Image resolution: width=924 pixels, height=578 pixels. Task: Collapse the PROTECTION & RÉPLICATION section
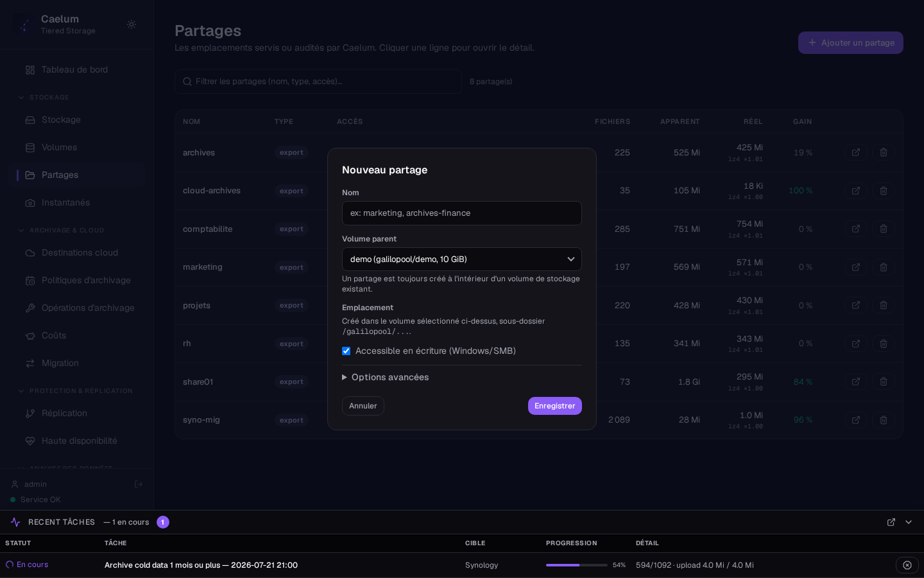[x=75, y=390]
